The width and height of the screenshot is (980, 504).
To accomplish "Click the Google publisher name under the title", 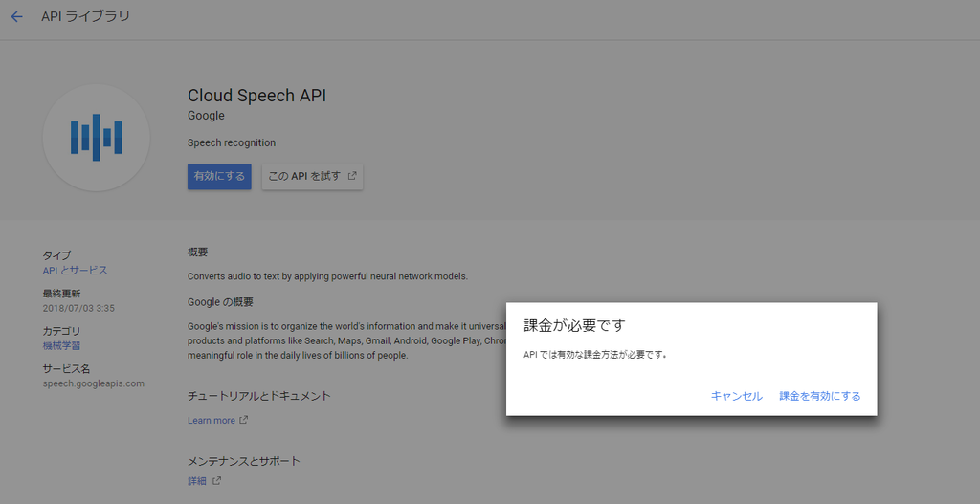I will tap(206, 116).
